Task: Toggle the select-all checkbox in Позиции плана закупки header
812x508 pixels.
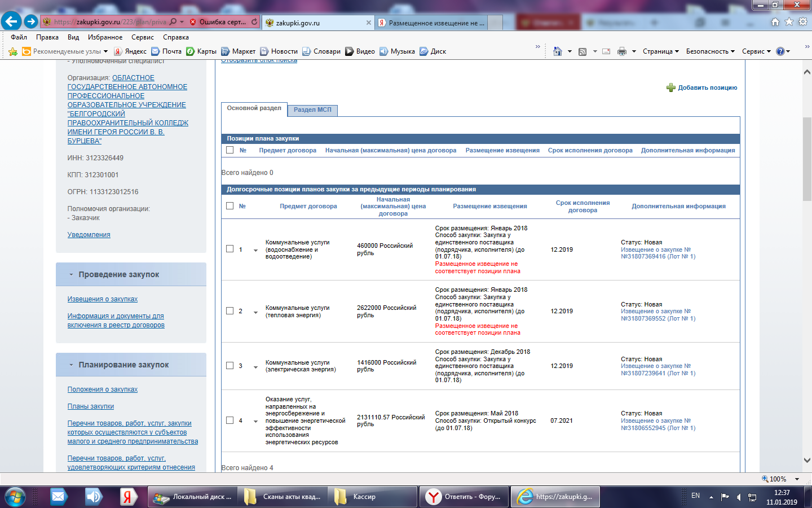Action: pos(230,150)
